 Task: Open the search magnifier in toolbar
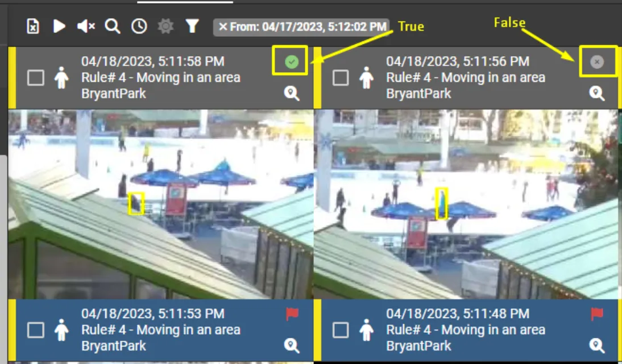click(113, 27)
